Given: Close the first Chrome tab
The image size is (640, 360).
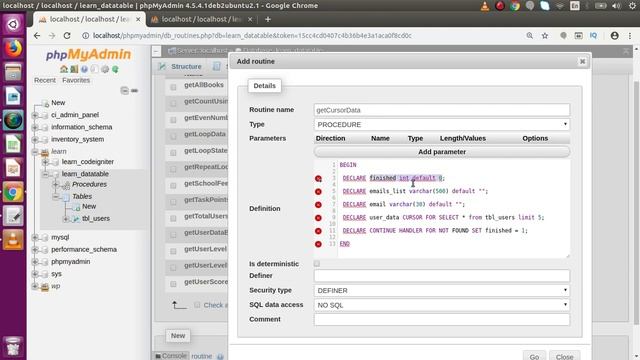Looking at the screenshot, I should coord(138,19).
